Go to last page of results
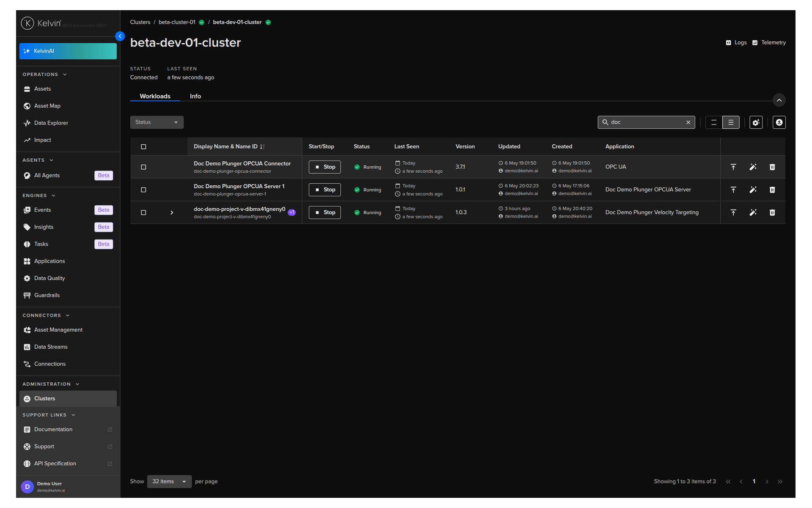The height and width of the screenshot is (508, 812). 780,482
